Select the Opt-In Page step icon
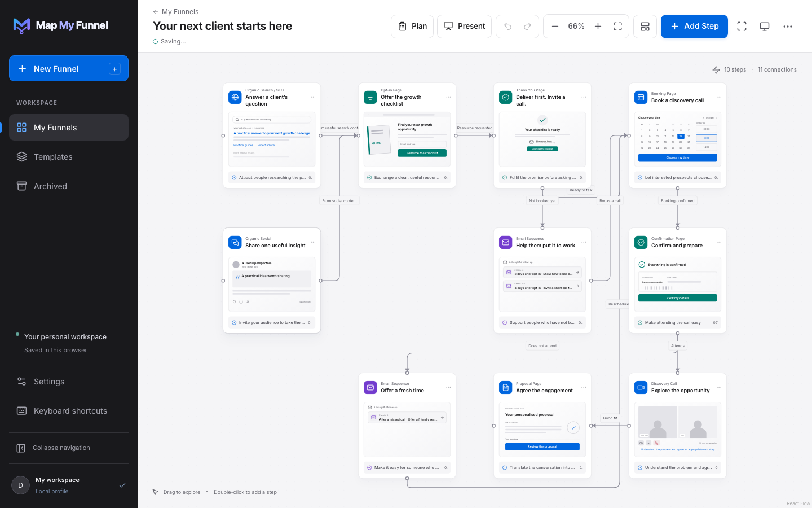 pos(370,97)
